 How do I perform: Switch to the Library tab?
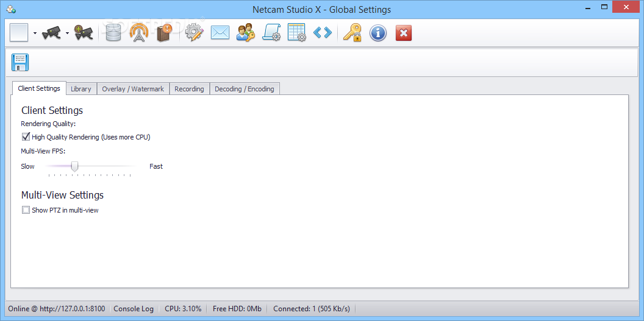tap(81, 88)
